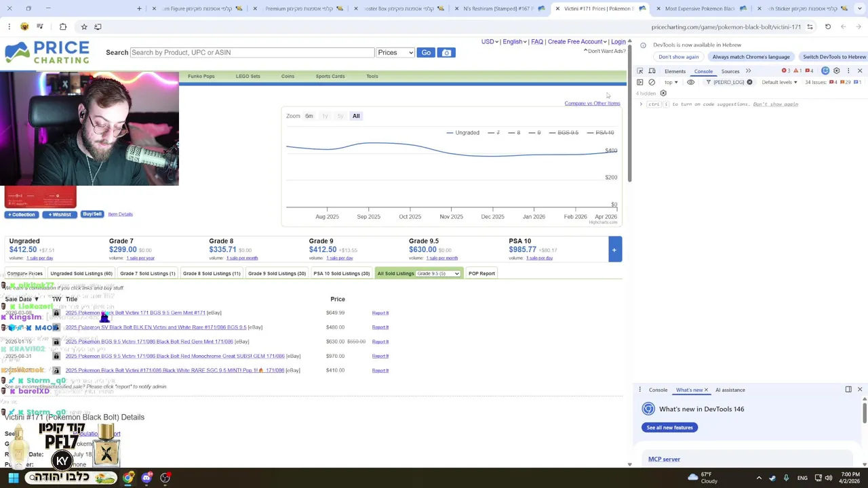868x488 pixels.
Task: Open the English language dropdown
Action: [514, 42]
